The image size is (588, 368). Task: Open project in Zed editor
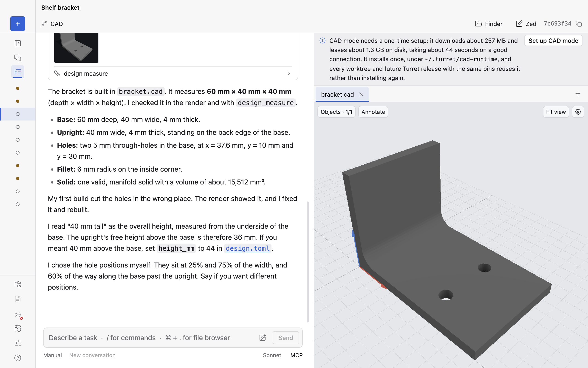tap(526, 24)
